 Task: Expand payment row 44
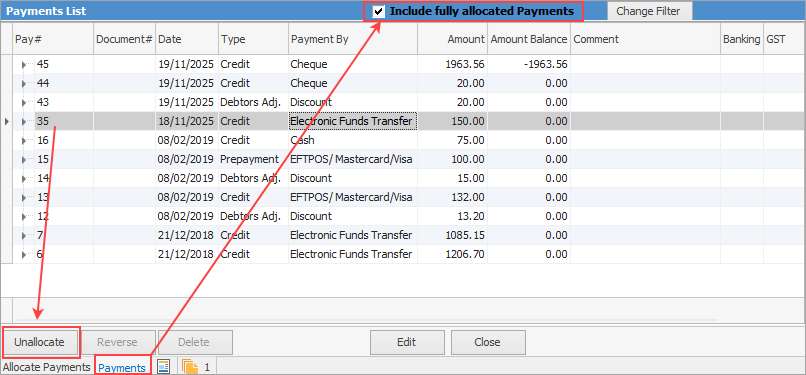(x=24, y=84)
